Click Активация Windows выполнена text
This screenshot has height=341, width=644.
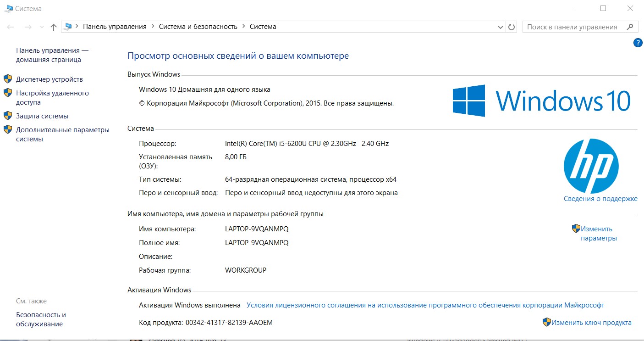point(190,305)
